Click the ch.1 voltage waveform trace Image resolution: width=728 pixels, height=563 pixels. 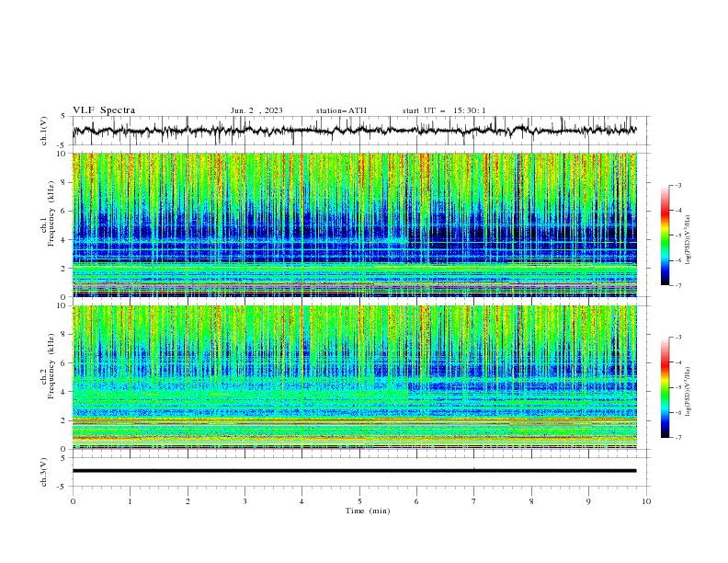click(354, 131)
